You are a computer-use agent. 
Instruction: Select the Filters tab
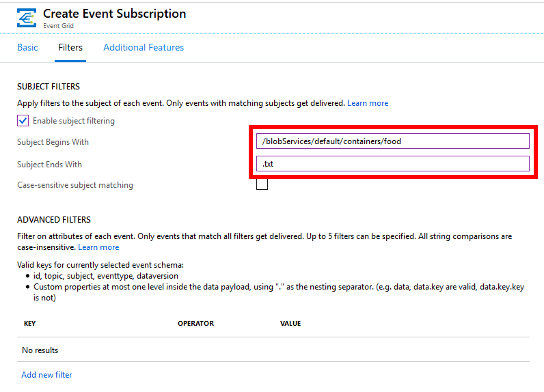[70, 47]
